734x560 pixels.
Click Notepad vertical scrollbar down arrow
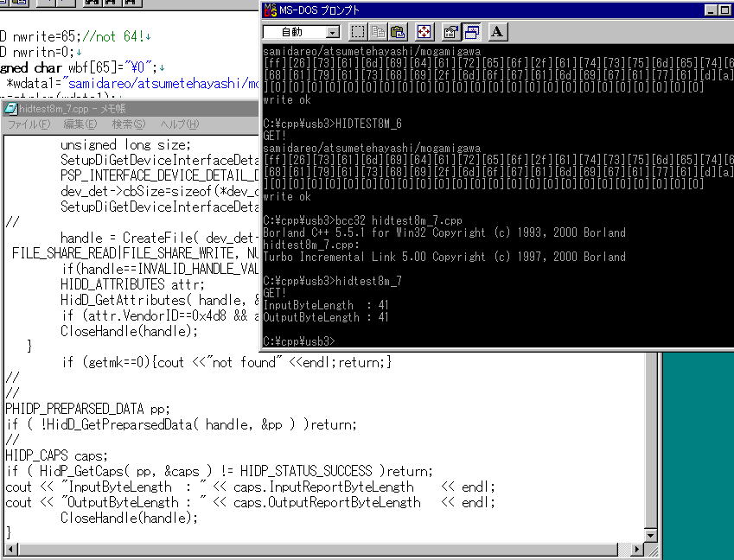click(651, 534)
